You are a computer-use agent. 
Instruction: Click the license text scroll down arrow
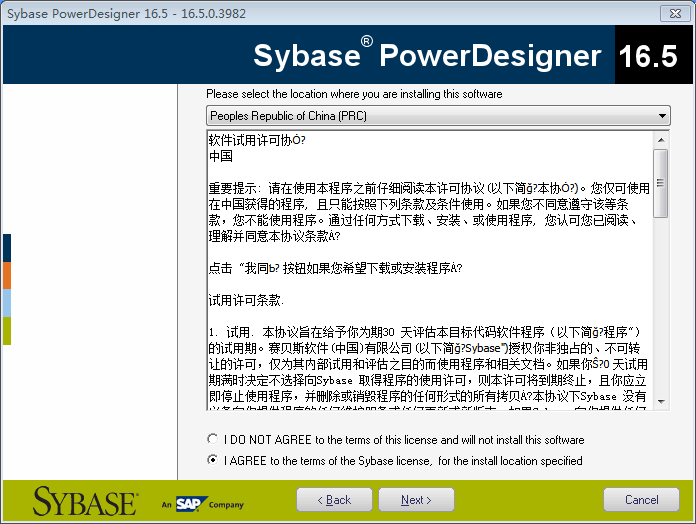coord(661,402)
